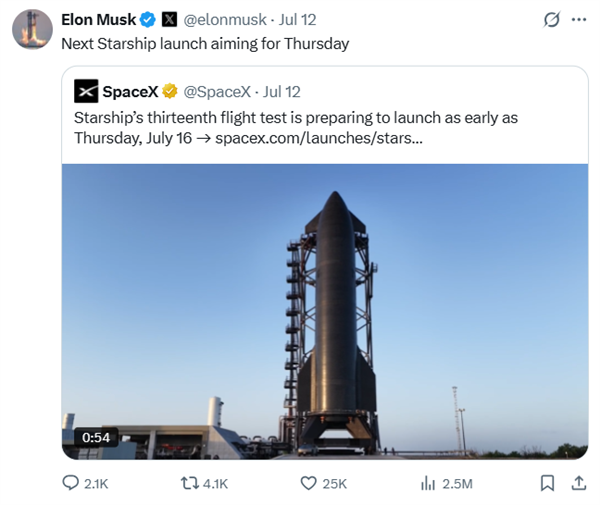Click the SpaceX display name

click(130, 91)
